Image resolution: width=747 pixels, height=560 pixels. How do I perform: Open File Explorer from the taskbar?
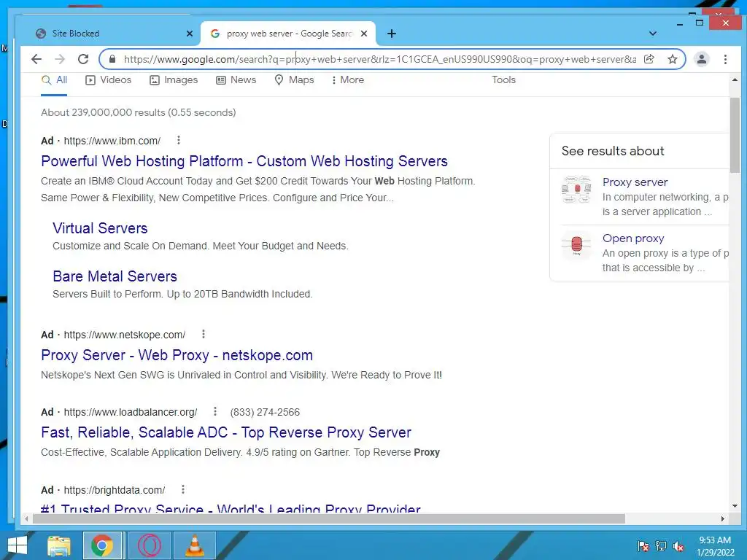(x=58, y=545)
